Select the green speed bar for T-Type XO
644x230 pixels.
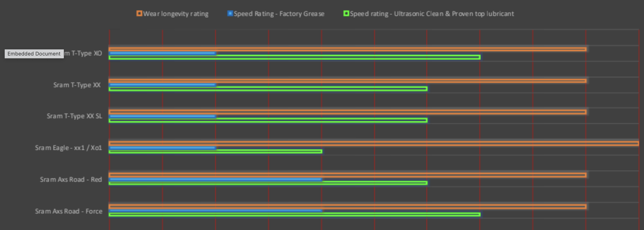pyautogui.click(x=295, y=57)
